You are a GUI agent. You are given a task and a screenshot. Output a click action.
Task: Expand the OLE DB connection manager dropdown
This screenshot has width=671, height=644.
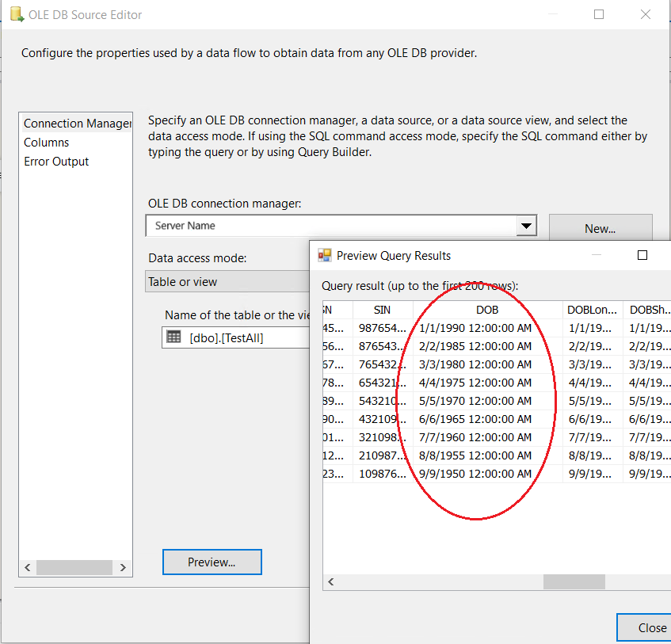pyautogui.click(x=527, y=227)
